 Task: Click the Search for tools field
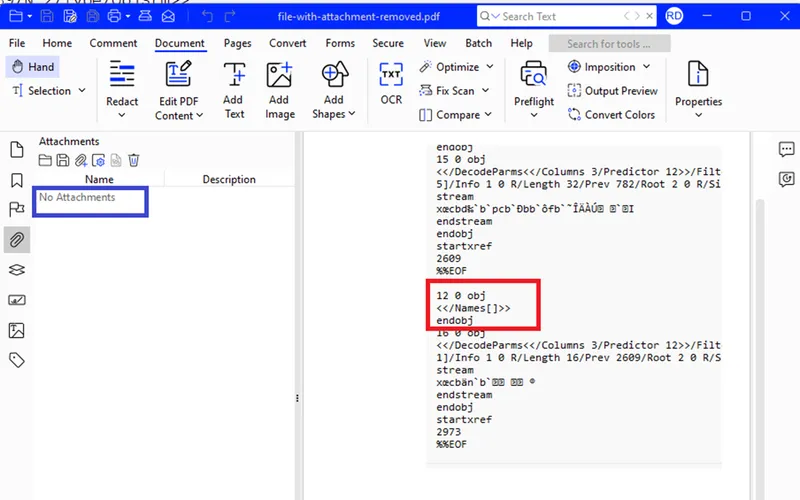click(609, 44)
